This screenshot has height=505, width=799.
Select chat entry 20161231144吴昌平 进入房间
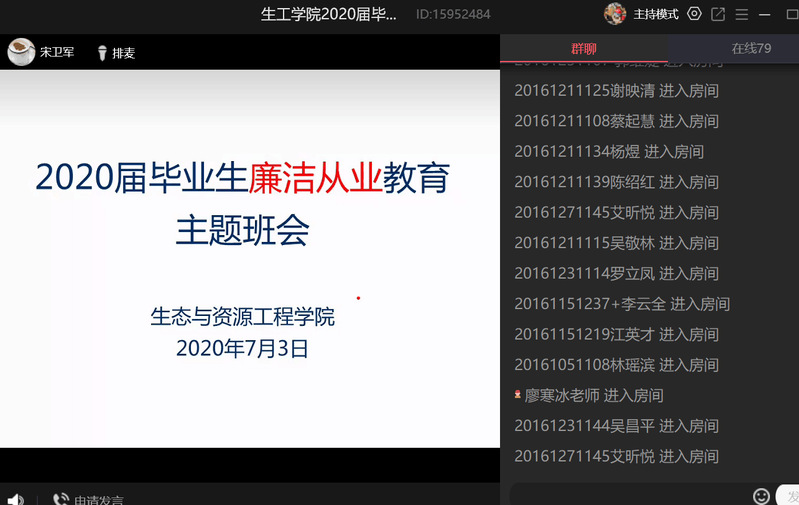617,426
